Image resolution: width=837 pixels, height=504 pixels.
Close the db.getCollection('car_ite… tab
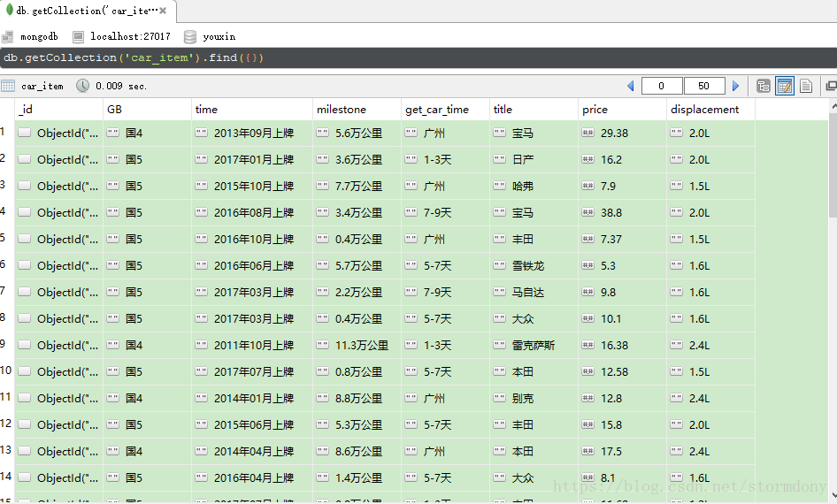[x=163, y=11]
